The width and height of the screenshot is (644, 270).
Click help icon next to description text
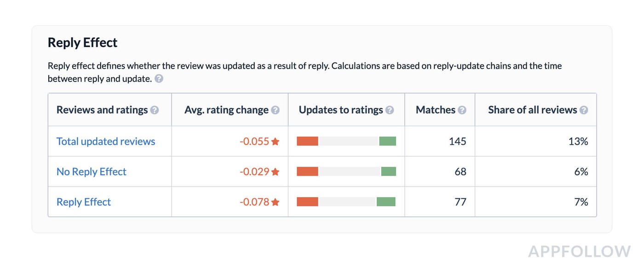pyautogui.click(x=159, y=79)
